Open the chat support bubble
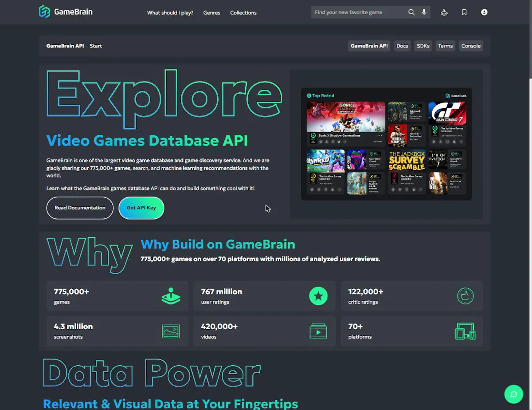Screen dimensions: 532x410 pos(514,394)
